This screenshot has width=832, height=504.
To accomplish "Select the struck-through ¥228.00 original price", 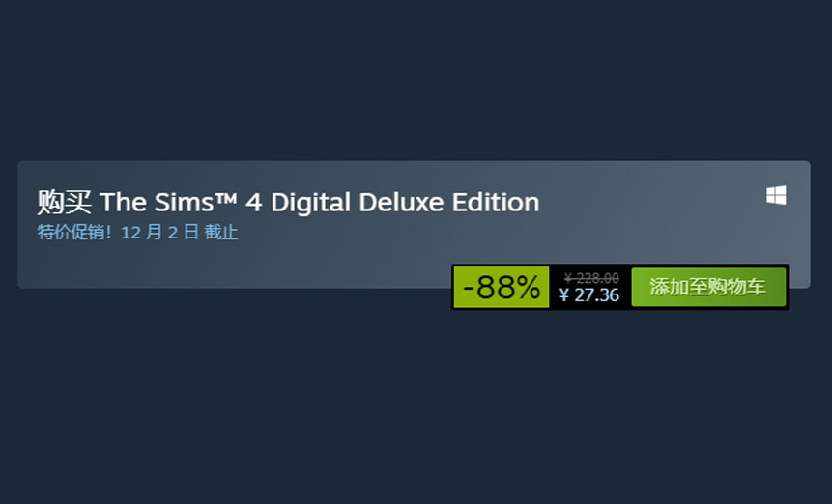I will (591, 278).
